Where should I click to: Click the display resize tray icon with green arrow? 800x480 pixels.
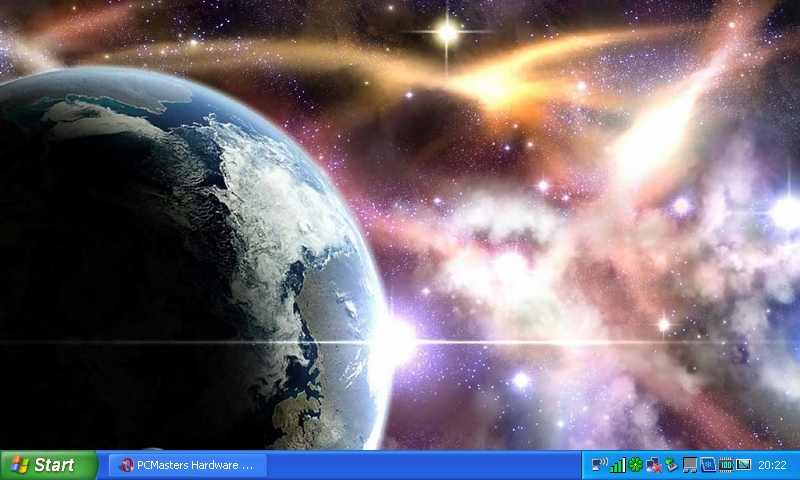(743, 465)
